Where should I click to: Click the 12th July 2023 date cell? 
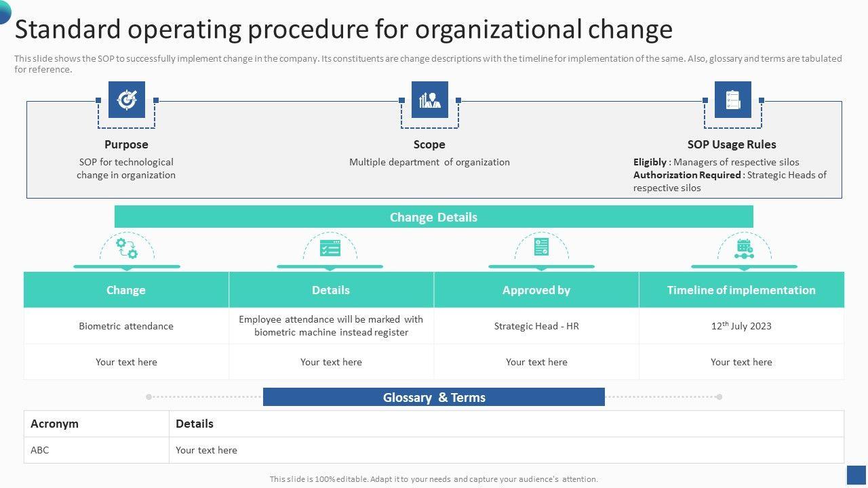pos(741,326)
